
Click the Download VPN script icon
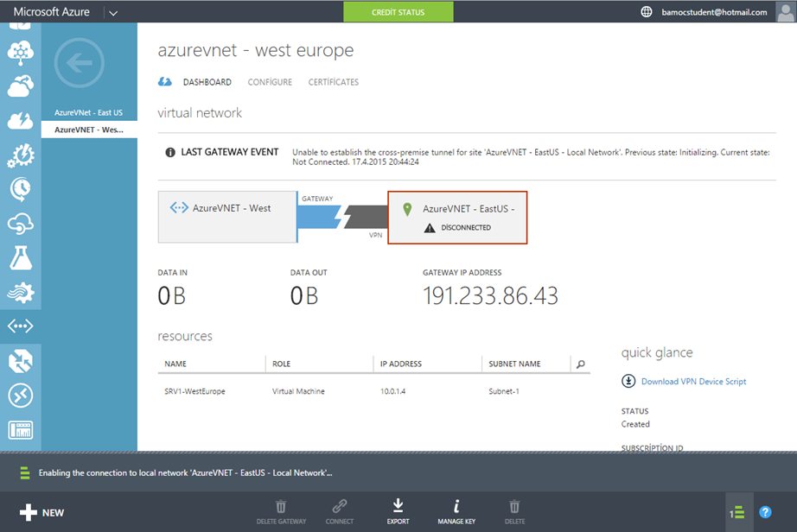[628, 381]
